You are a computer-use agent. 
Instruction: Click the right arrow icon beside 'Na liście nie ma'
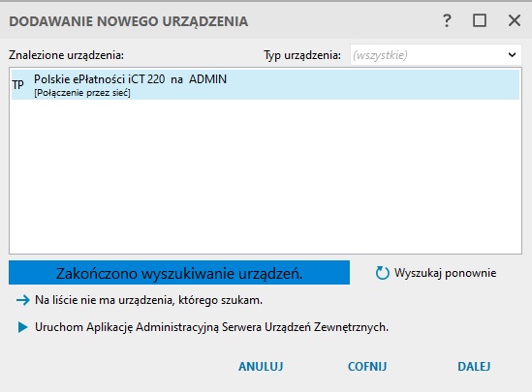[22, 300]
